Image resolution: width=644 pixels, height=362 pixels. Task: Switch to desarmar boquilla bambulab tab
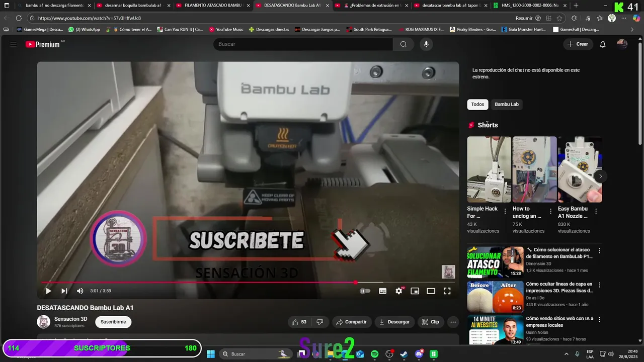coord(132,6)
